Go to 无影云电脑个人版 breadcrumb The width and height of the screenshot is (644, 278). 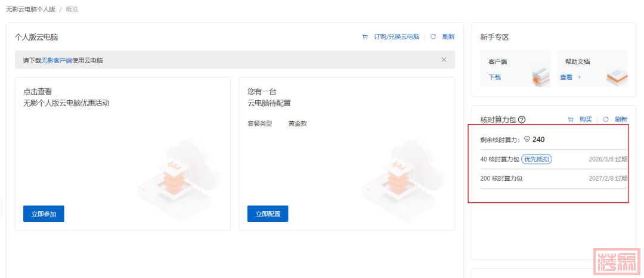(30, 10)
